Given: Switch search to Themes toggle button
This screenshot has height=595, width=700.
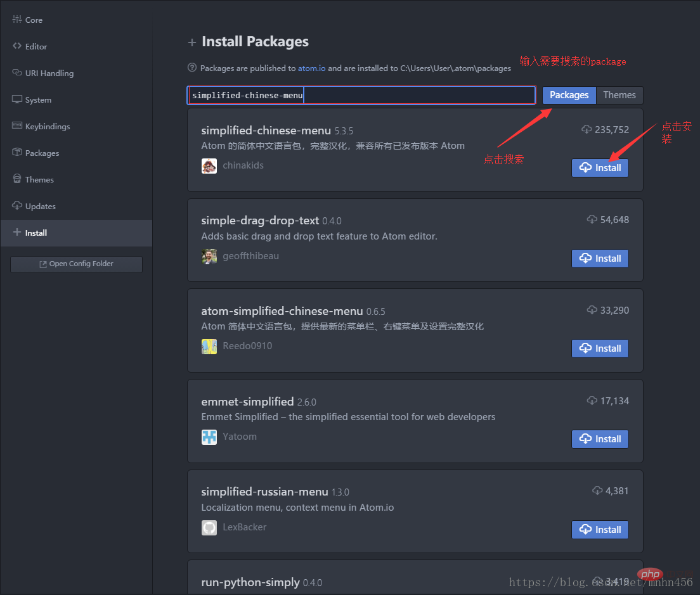Looking at the screenshot, I should [619, 95].
